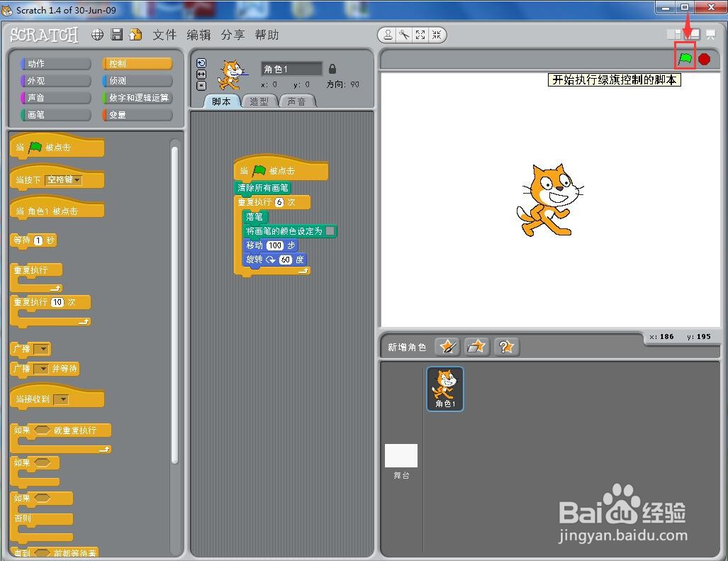Open the broadcast dropdown in 广播 block
The image size is (728, 561).
click(x=41, y=349)
